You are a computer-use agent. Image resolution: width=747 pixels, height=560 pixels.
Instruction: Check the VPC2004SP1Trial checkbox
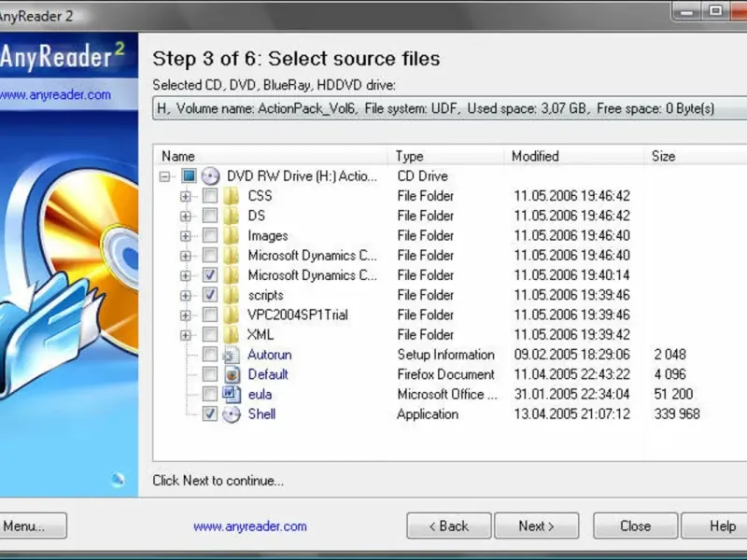[209, 315]
